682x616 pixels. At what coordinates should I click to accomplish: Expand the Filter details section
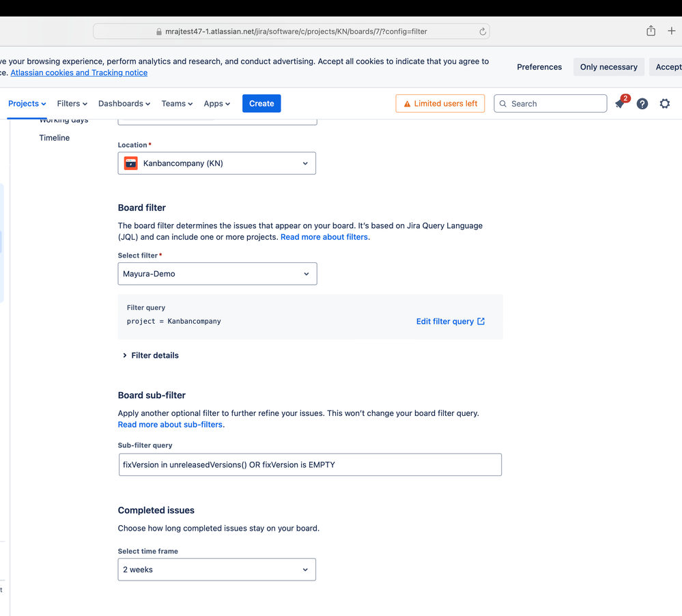point(150,355)
